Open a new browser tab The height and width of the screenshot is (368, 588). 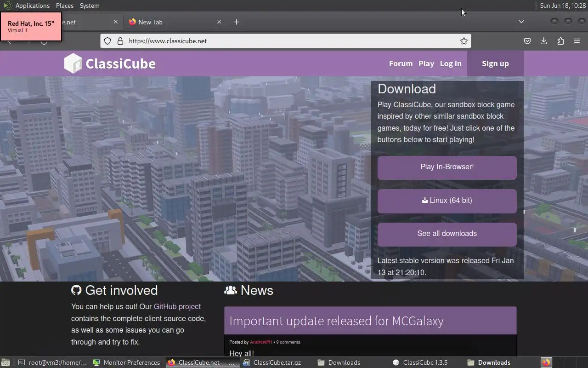point(236,22)
